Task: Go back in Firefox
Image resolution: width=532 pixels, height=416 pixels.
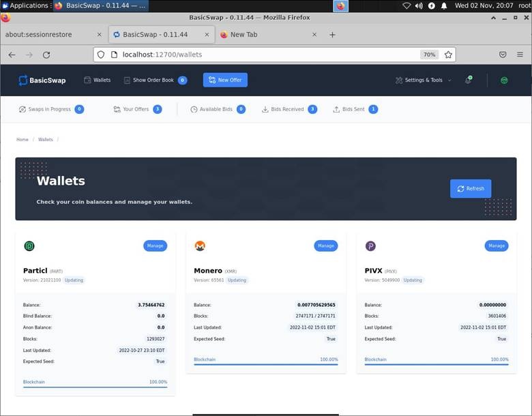Action: click(12, 55)
